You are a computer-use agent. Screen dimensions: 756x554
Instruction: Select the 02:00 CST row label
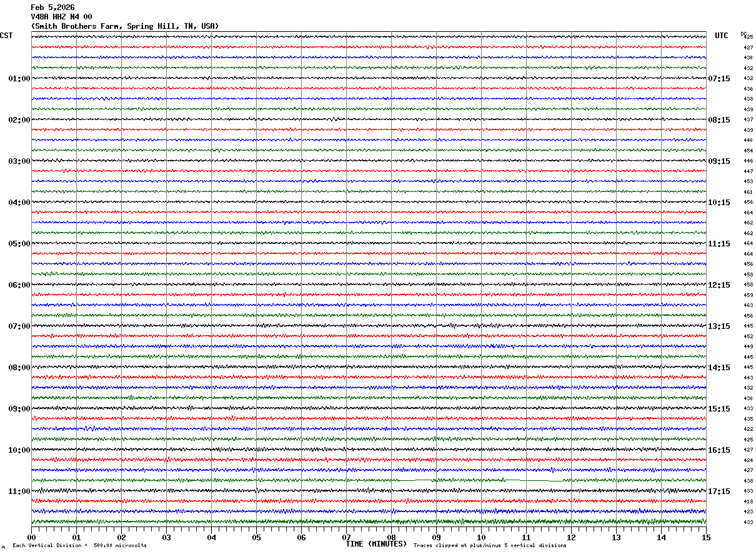(x=19, y=120)
